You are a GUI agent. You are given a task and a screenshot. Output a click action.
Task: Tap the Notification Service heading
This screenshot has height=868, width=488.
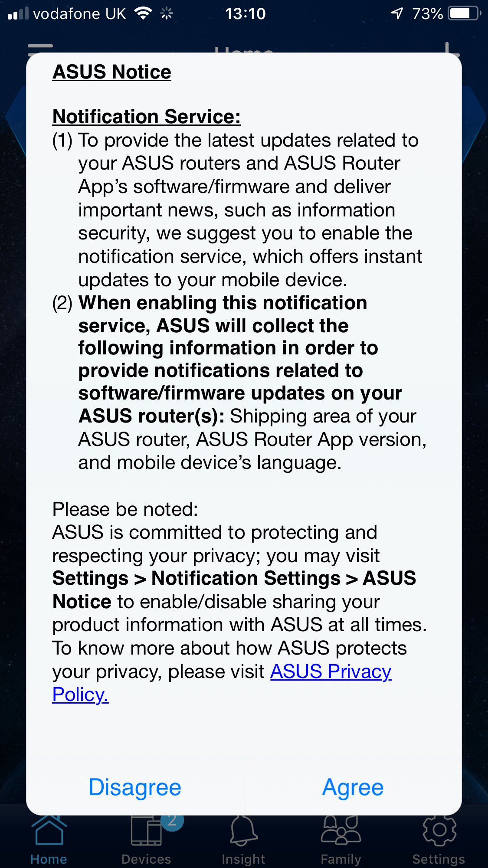coord(146,117)
